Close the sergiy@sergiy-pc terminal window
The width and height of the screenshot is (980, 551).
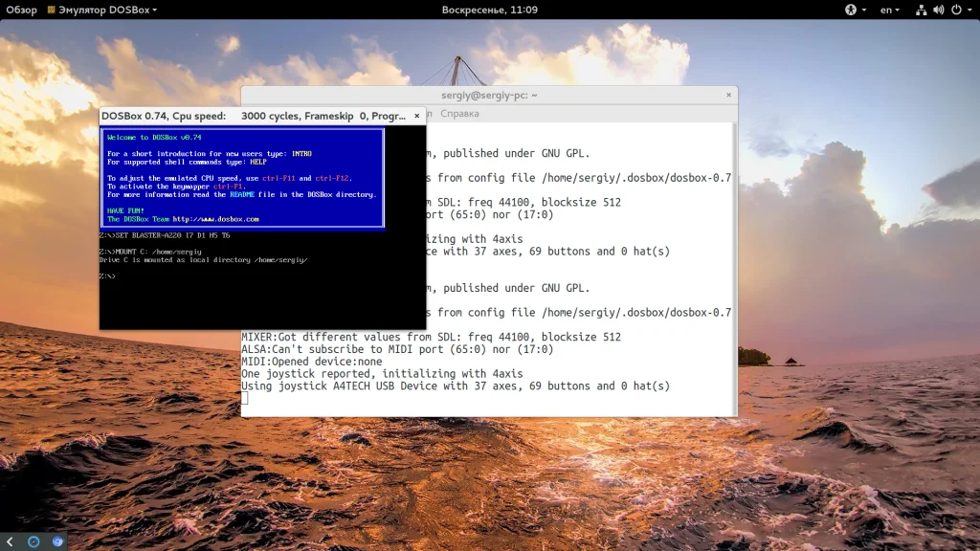click(x=728, y=95)
